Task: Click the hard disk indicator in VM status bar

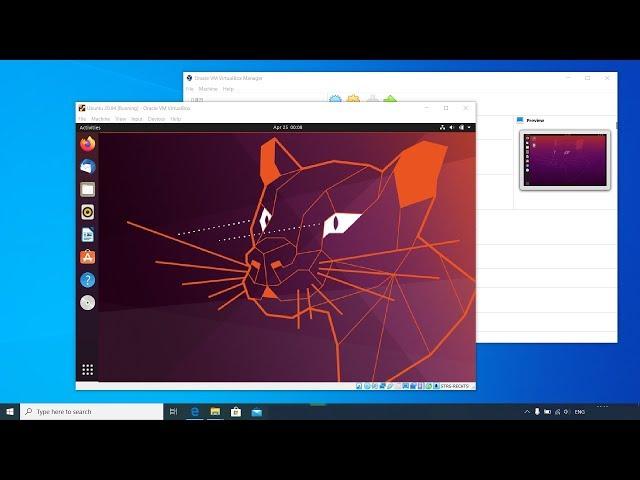Action: click(x=359, y=386)
